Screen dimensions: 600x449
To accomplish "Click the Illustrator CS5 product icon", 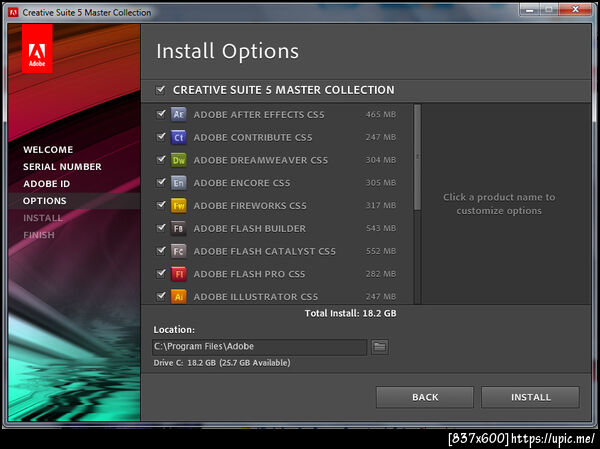I will click(178, 296).
